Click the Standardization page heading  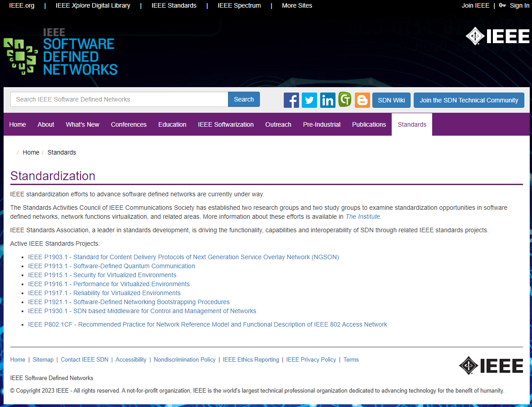(x=53, y=176)
